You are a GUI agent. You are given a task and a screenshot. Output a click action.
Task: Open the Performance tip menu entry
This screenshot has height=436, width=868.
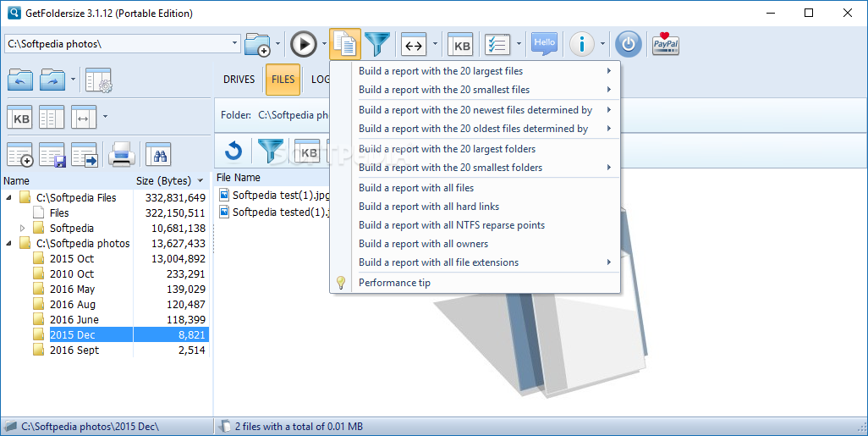click(475, 283)
